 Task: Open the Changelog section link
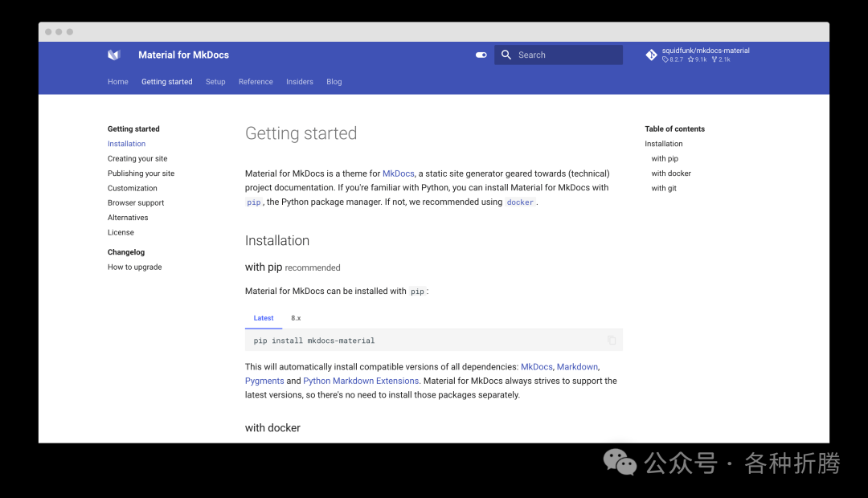(x=126, y=251)
